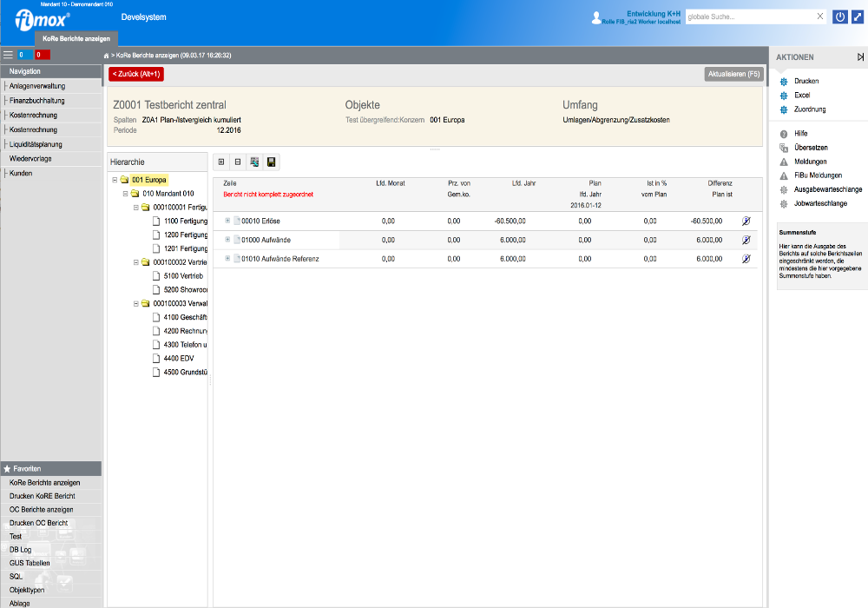This screenshot has width=868, height=608.
Task: Click the Zurück (Alt+1) button
Action: coord(136,74)
